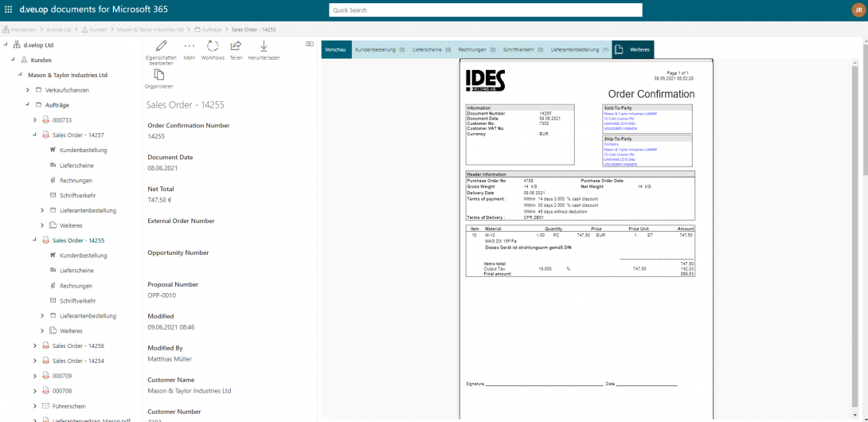Click the Herunterladen download icon
The height and width of the screenshot is (422, 868).
tap(264, 46)
